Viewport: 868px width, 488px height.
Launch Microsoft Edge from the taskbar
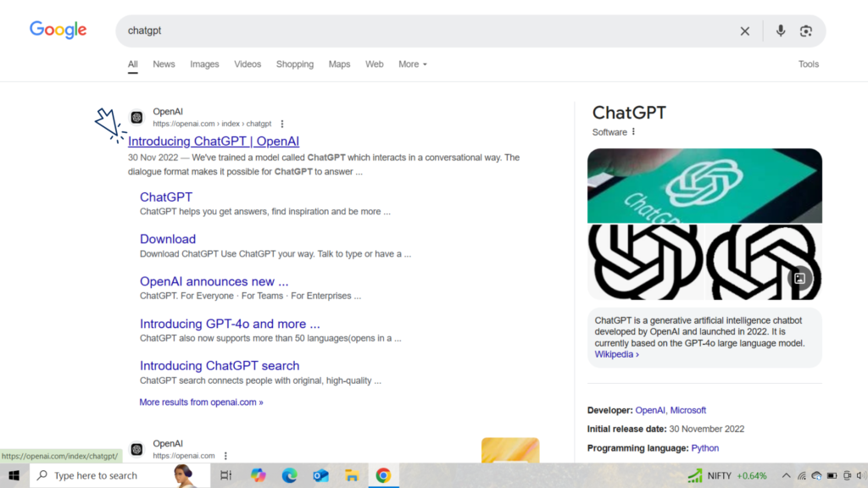[290, 475]
